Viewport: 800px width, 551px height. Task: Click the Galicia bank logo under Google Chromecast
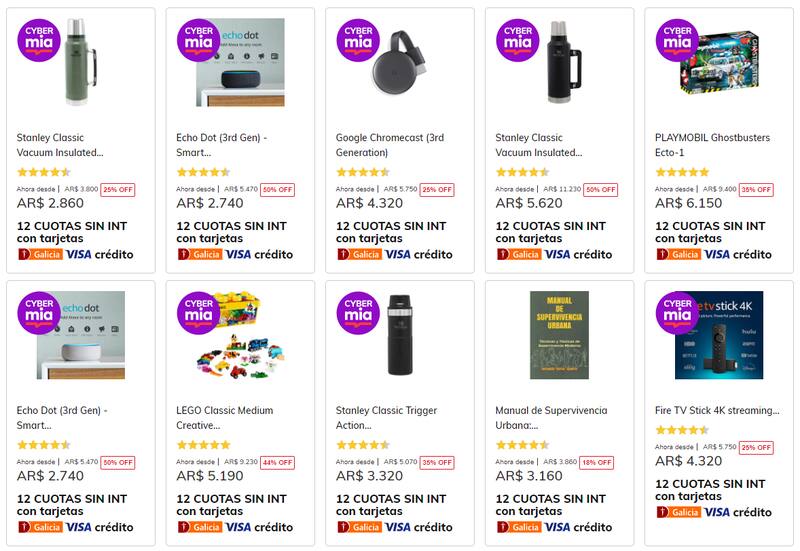click(359, 254)
